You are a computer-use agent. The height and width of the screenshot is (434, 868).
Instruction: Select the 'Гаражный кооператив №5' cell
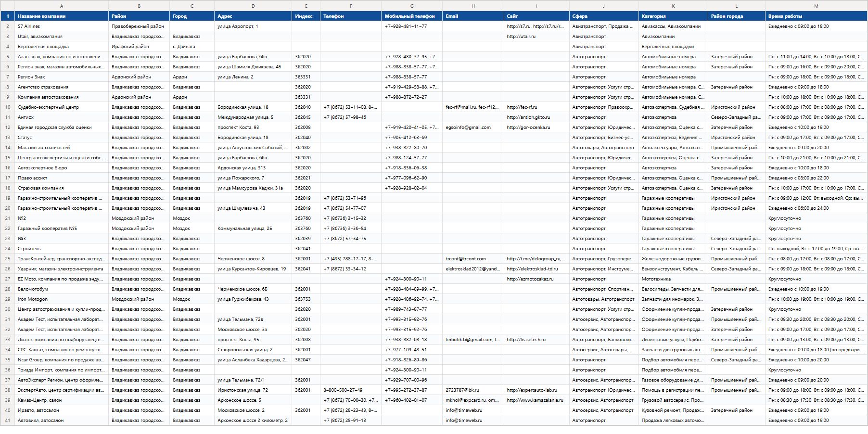[x=62, y=229]
